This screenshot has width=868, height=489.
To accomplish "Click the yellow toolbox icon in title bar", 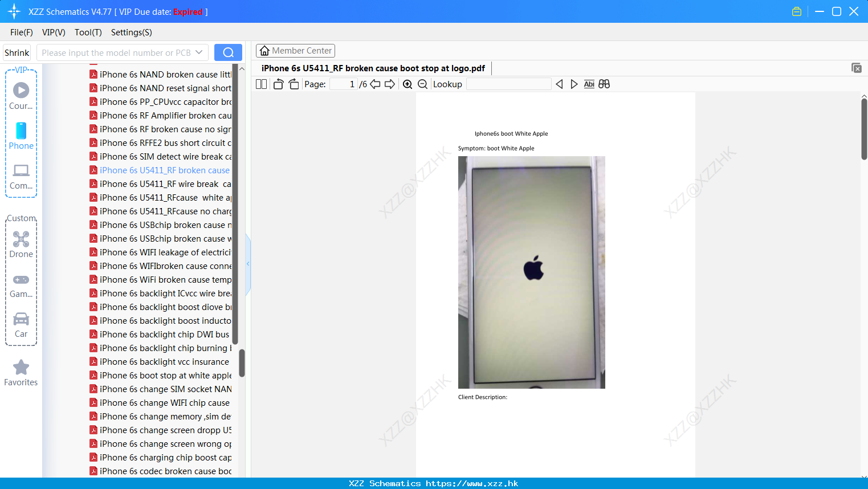I will (x=797, y=11).
